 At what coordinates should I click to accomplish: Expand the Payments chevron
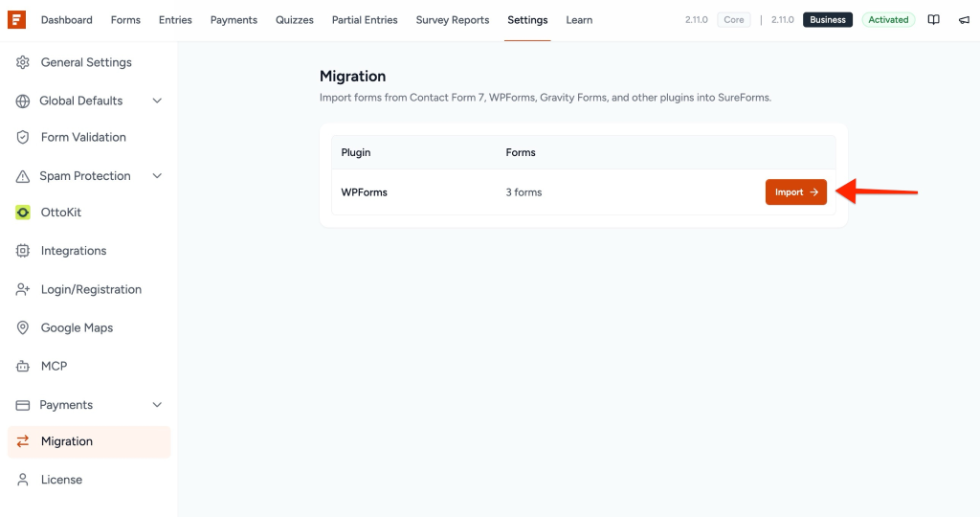coord(157,404)
